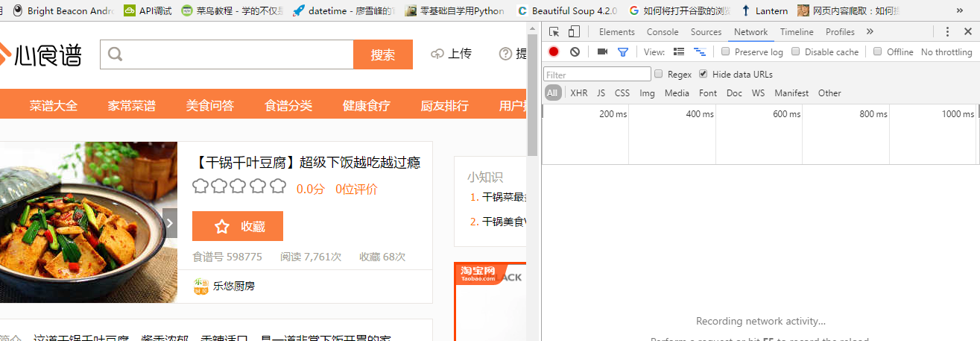Click the capture screenshots camera icon
Screen dimensions: 980x341
(602, 52)
